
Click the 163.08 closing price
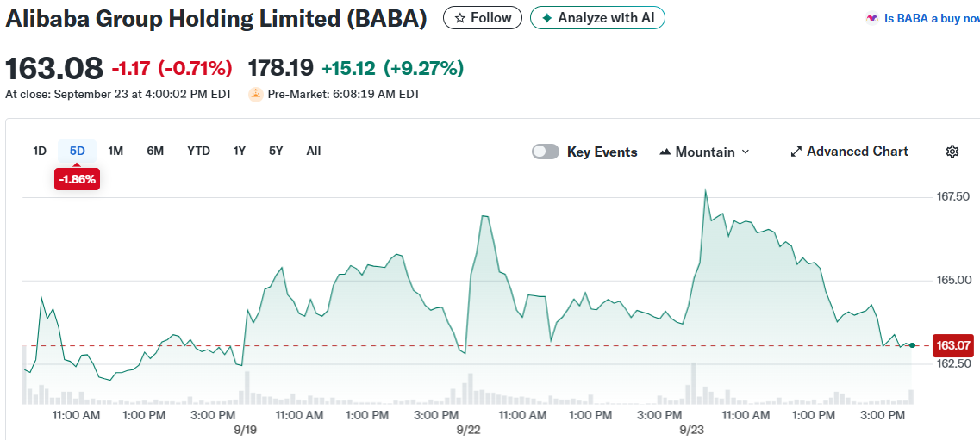(53, 68)
